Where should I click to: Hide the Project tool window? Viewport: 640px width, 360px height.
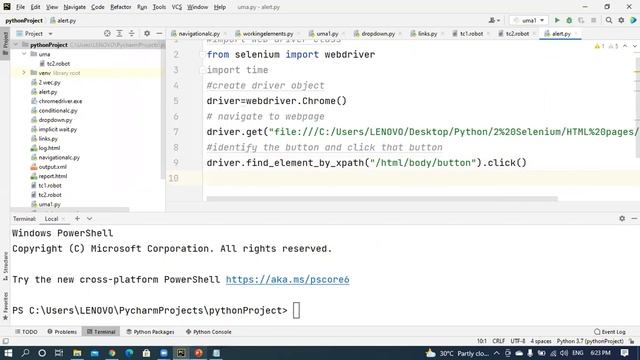coord(159,33)
